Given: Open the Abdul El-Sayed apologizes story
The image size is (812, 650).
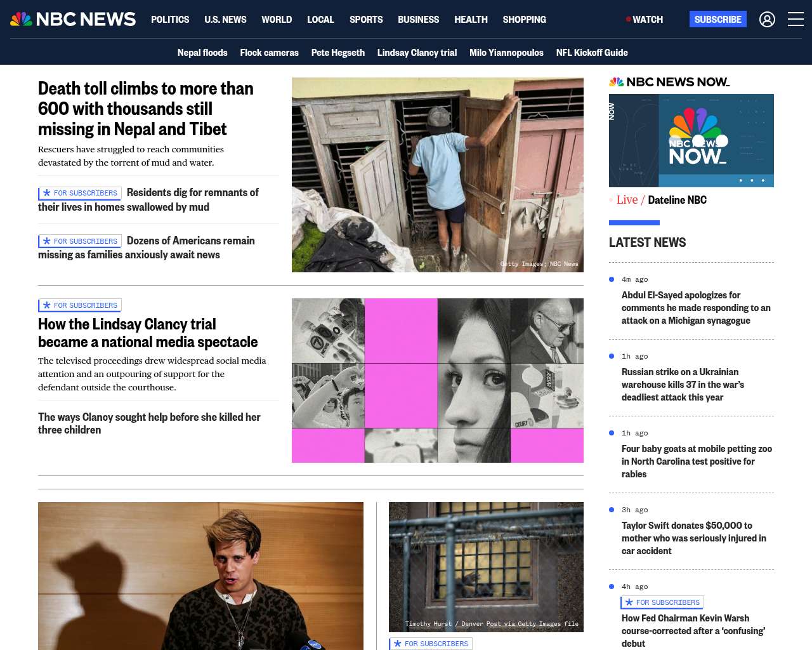Looking at the screenshot, I should (x=696, y=308).
